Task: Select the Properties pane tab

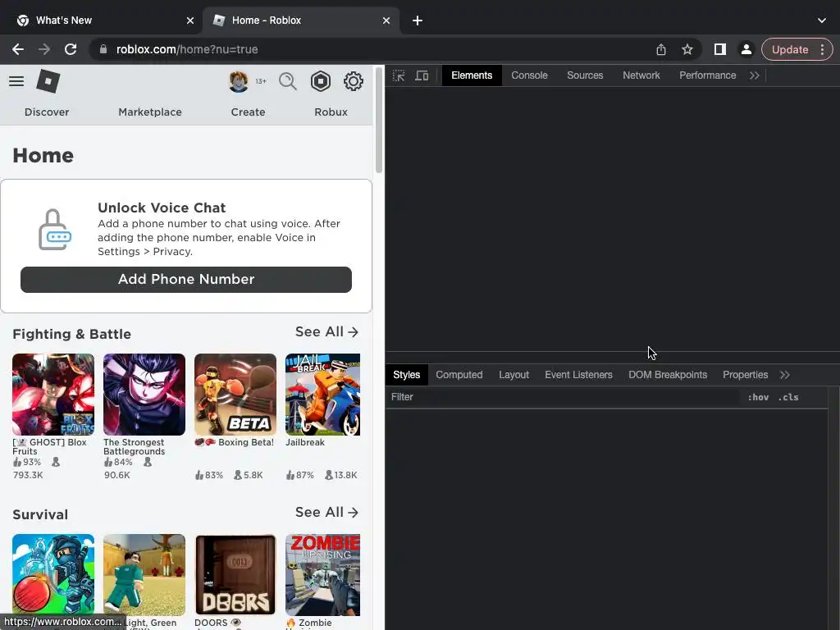Action: [x=745, y=375]
